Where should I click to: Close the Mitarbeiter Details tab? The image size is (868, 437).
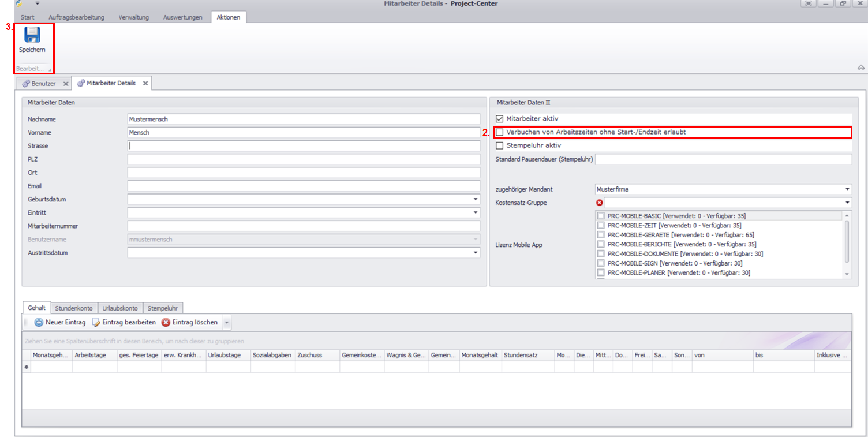pyautogui.click(x=145, y=84)
